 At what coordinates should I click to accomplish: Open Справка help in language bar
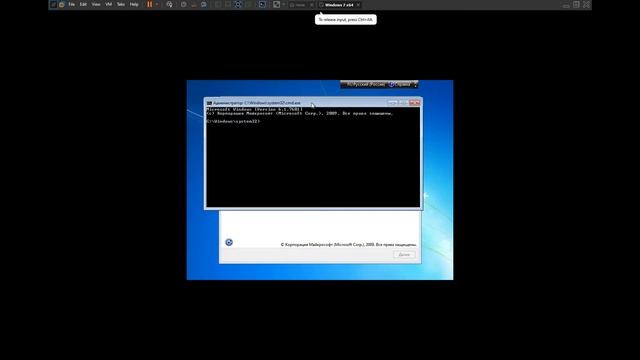coord(400,84)
